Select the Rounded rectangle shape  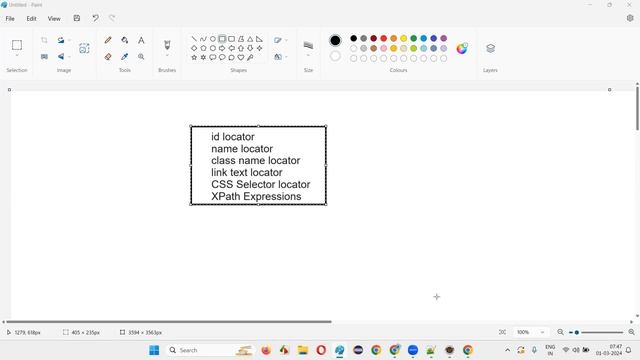coord(231,39)
